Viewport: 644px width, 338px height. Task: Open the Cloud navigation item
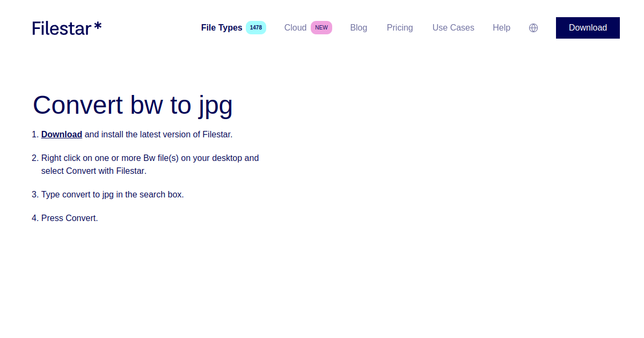[295, 27]
